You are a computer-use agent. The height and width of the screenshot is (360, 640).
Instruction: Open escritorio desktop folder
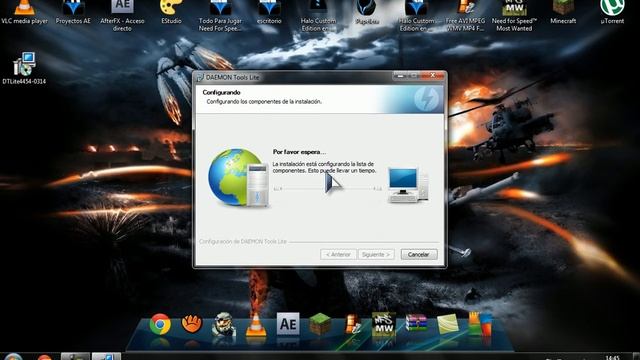(x=269, y=11)
